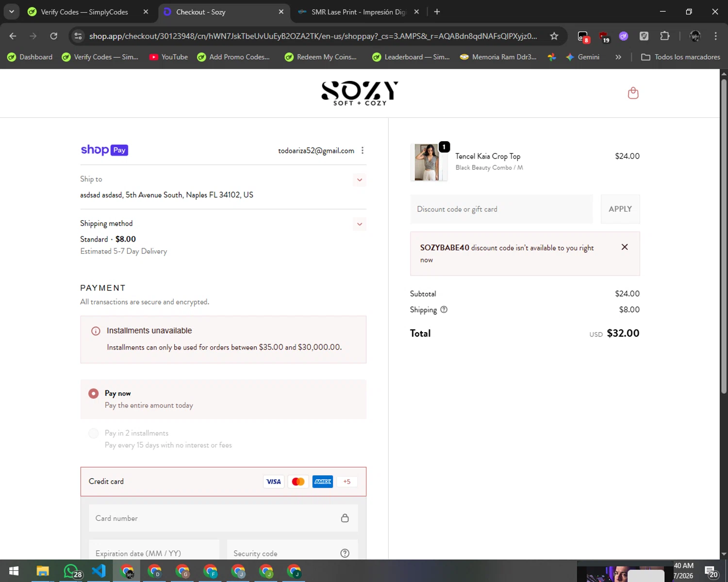This screenshot has height=582, width=728.
Task: Click the Visa card icon
Action: click(x=273, y=482)
